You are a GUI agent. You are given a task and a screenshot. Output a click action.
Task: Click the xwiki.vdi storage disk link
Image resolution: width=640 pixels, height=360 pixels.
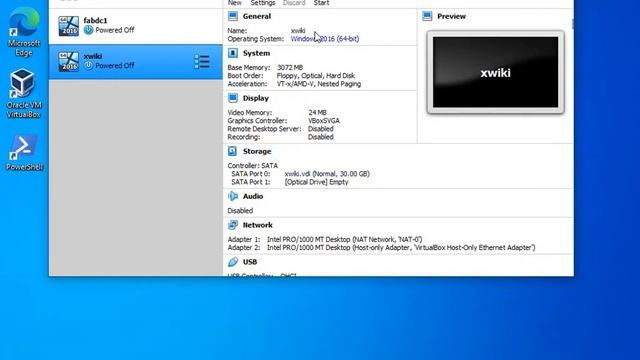pyautogui.click(x=327, y=173)
